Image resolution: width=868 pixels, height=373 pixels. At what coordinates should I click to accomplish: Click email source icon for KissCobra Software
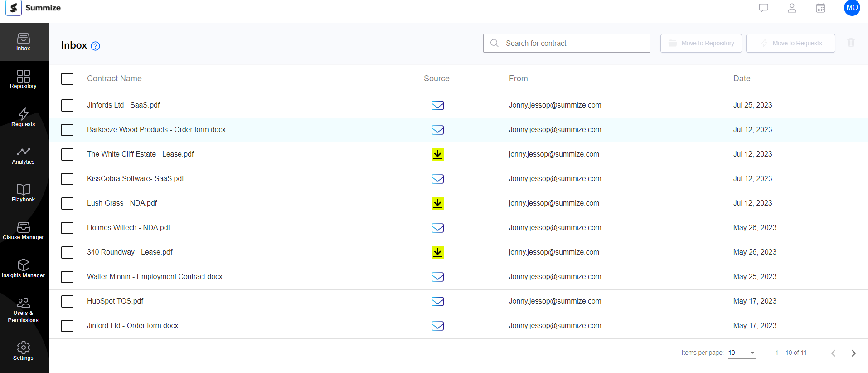point(437,179)
